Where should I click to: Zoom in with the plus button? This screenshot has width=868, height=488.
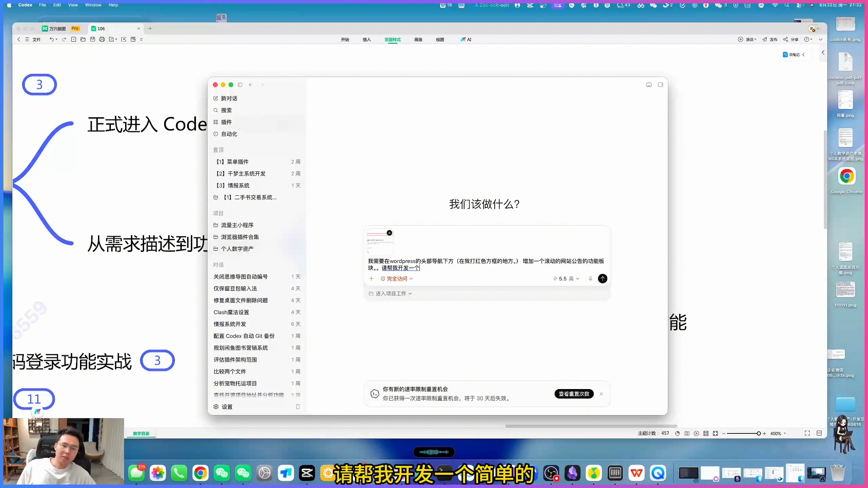[764, 433]
